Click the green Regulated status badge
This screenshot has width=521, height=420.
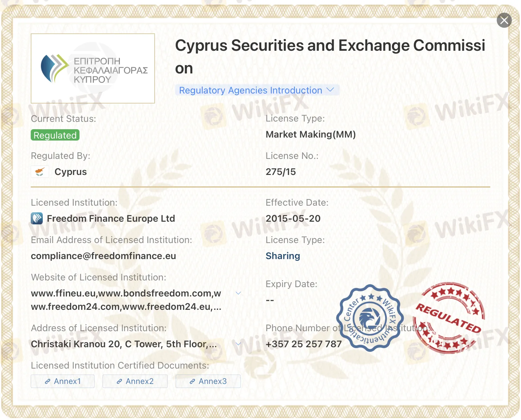(x=55, y=135)
